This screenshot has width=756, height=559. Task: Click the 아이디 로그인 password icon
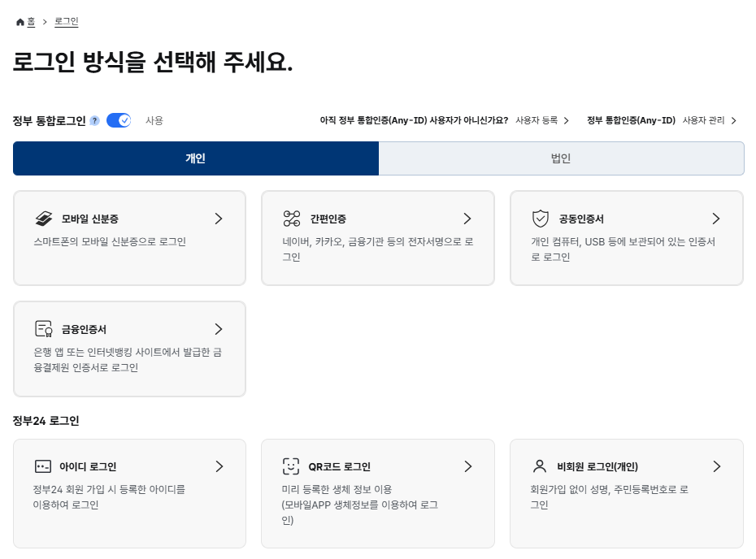[x=43, y=466]
